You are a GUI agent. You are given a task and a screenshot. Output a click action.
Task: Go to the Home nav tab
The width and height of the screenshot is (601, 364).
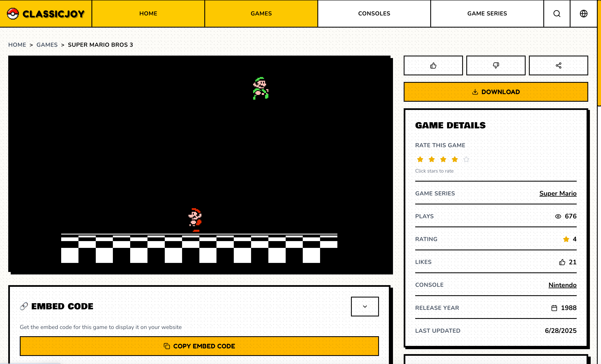[x=148, y=13]
